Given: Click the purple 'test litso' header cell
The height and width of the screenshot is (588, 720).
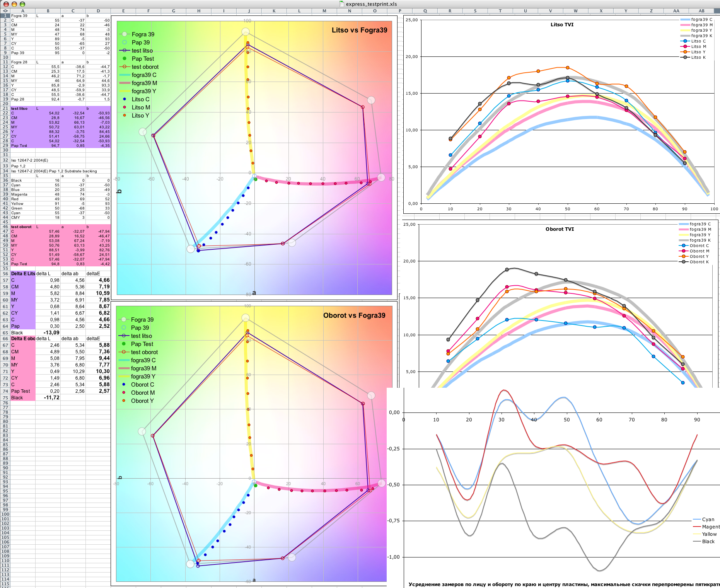Looking at the screenshot, I should coord(23,109).
